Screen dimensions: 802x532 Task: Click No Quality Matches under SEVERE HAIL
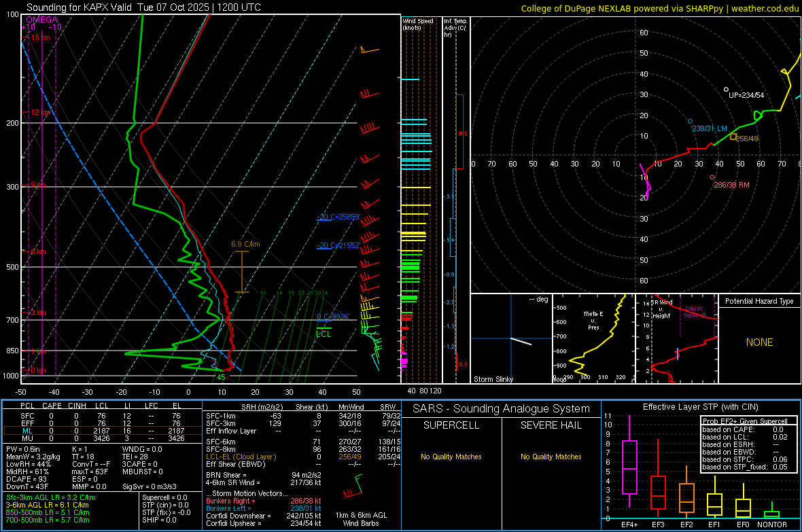pos(551,457)
